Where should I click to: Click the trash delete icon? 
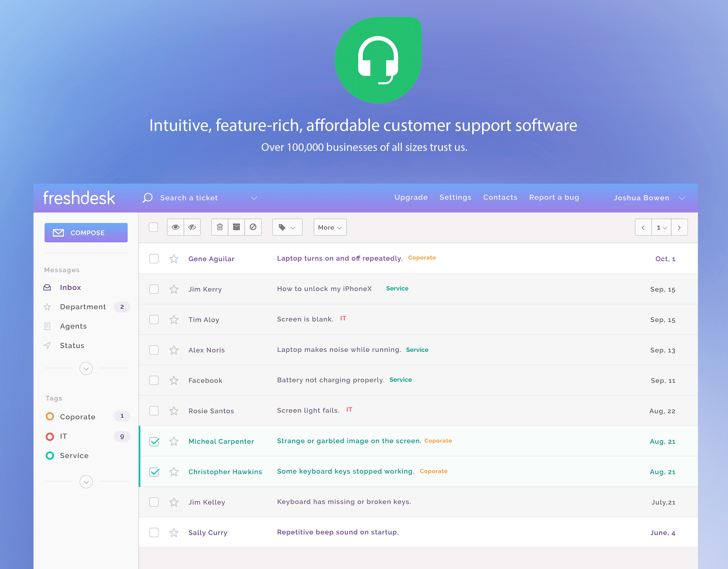220,227
